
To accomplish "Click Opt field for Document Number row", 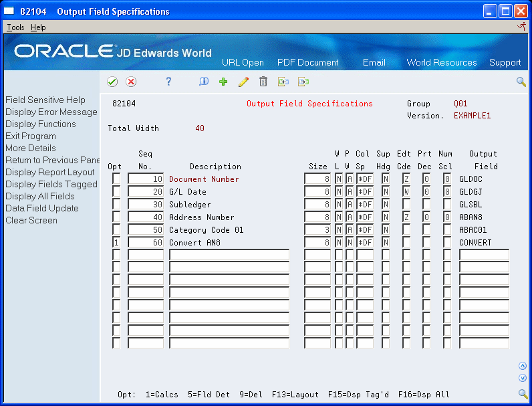I will 116,179.
